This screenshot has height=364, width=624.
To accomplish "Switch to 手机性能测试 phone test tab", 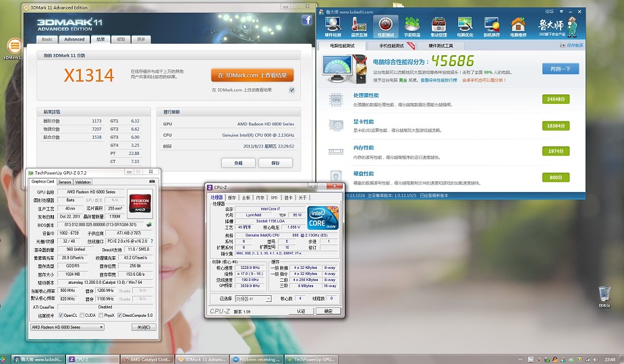I will point(391,46).
